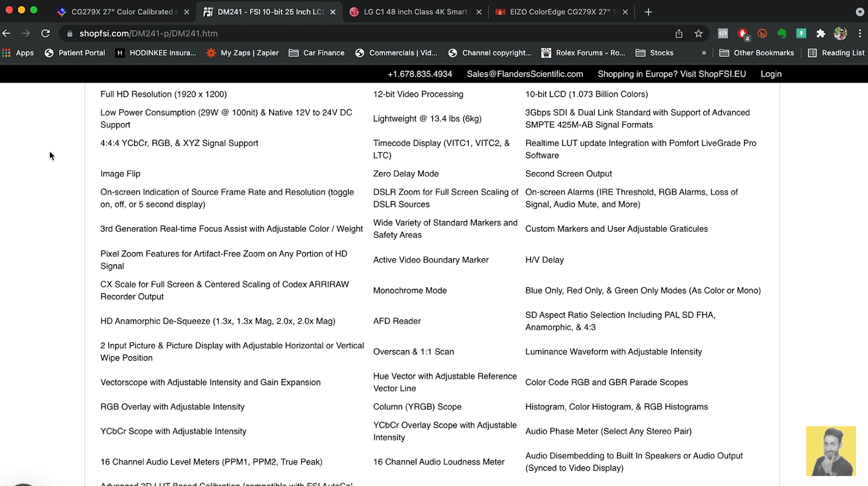Click the red extension icon with badge 4

743,34
